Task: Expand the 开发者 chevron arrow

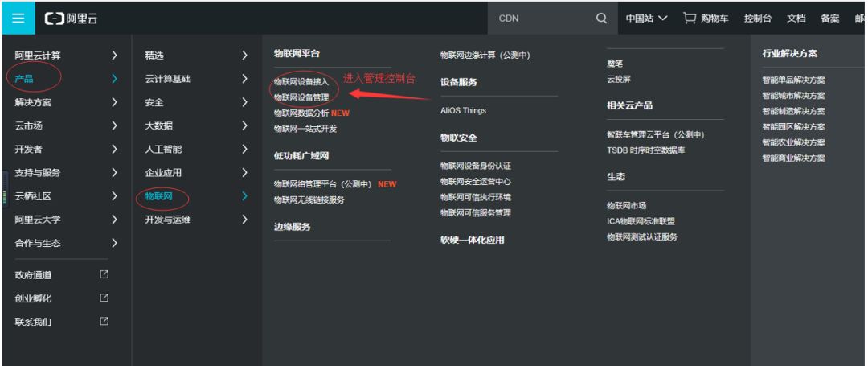Action: tap(114, 149)
